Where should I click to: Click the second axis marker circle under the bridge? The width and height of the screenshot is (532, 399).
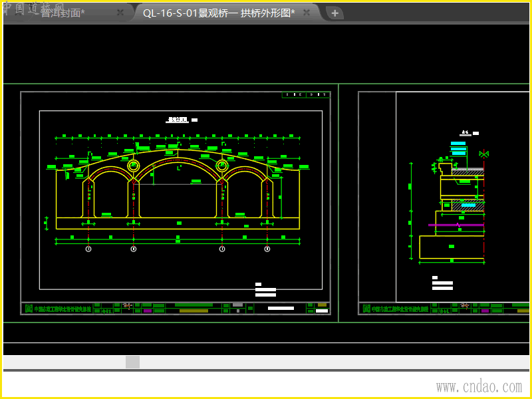pyautogui.click(x=134, y=249)
